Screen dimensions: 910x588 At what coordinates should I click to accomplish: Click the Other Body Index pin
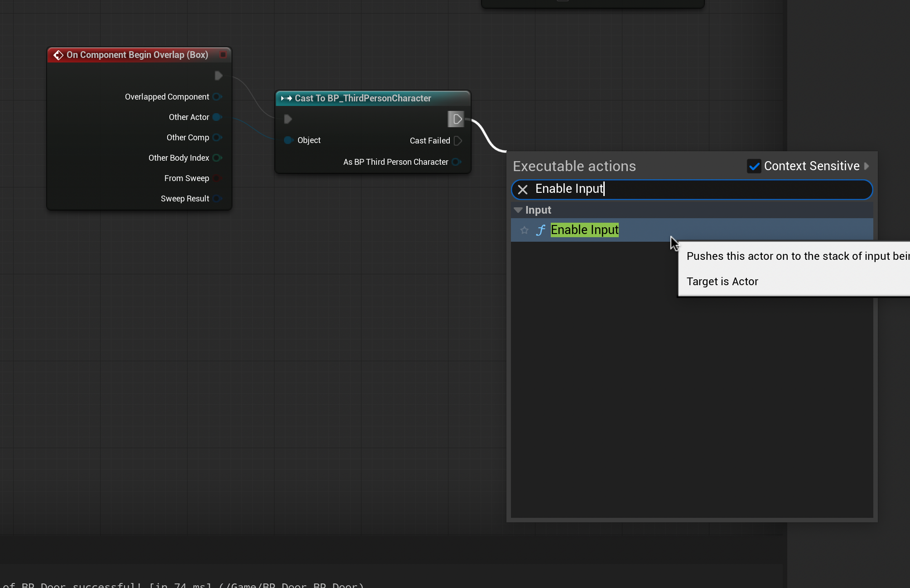click(x=217, y=158)
